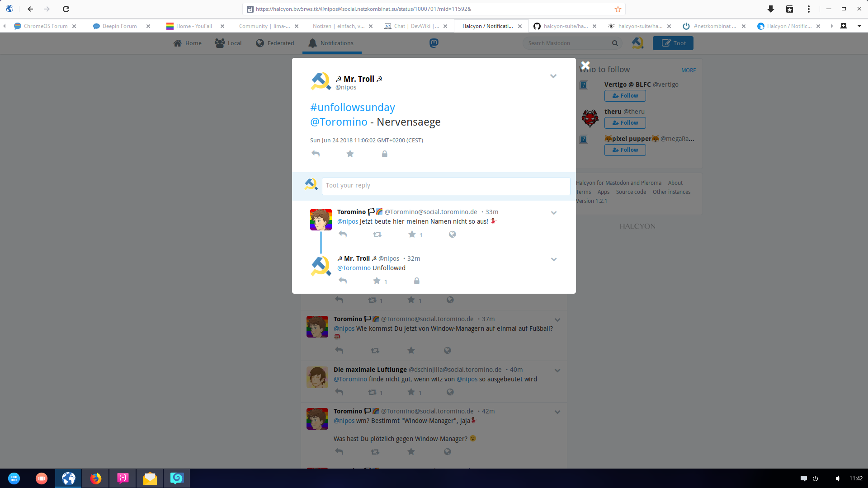Click globe icon on Toromino's reply
This screenshot has width=868, height=488.
pos(452,235)
